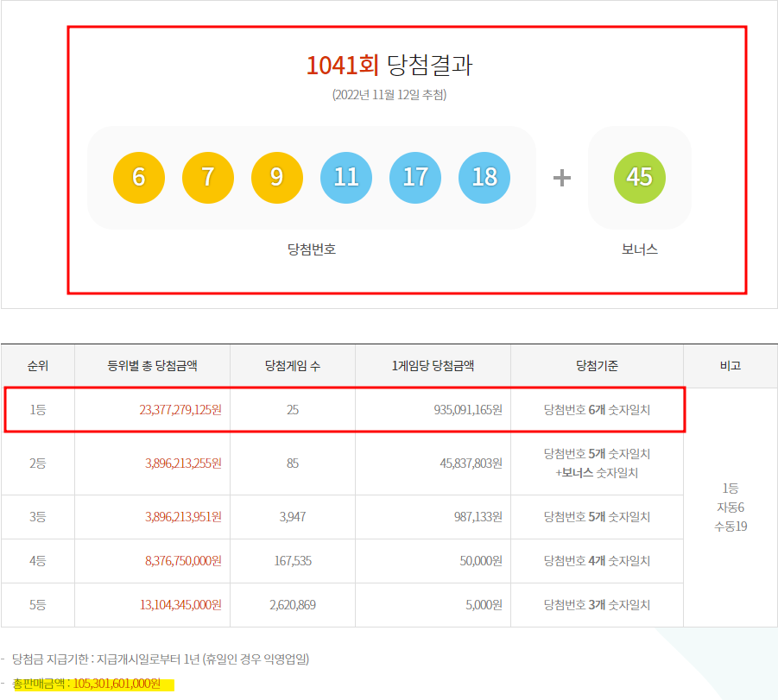
Task: Click the total prize '8,376,750,000원'
Action: (x=183, y=561)
